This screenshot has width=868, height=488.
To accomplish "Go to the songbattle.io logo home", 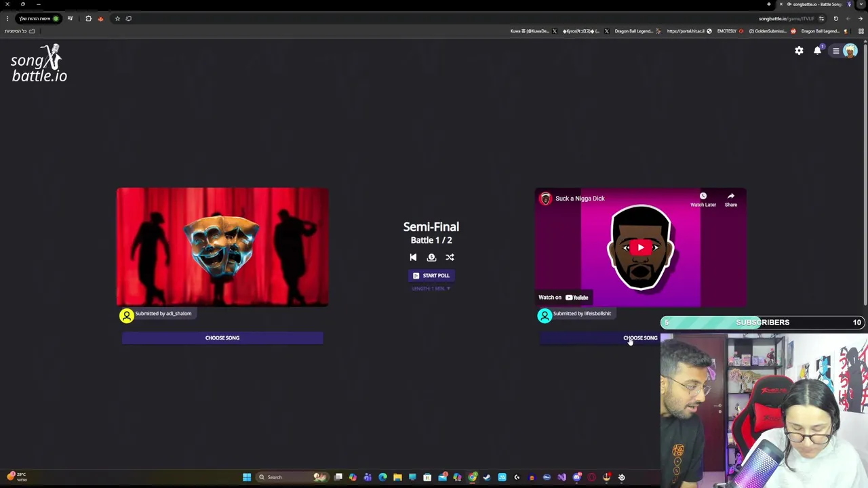I will point(39,64).
